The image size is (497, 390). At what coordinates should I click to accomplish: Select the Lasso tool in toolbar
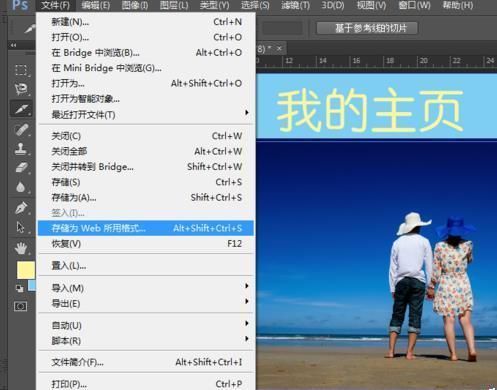pos(21,88)
